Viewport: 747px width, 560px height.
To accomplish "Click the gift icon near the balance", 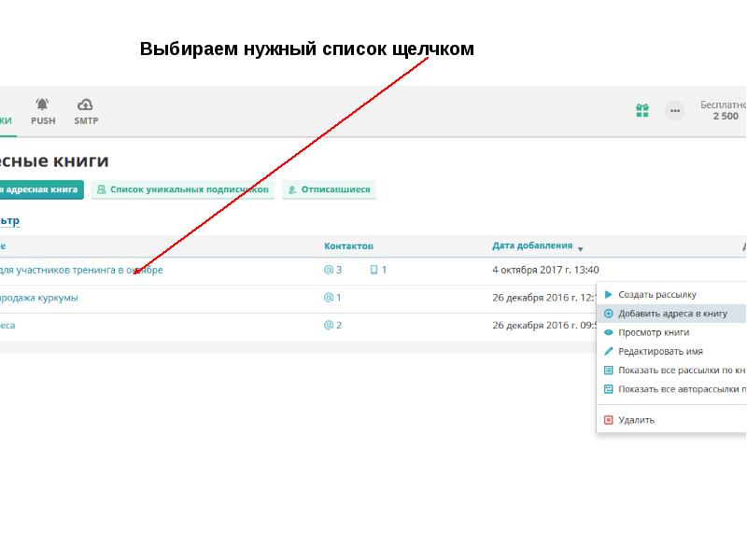I will pos(641,109).
